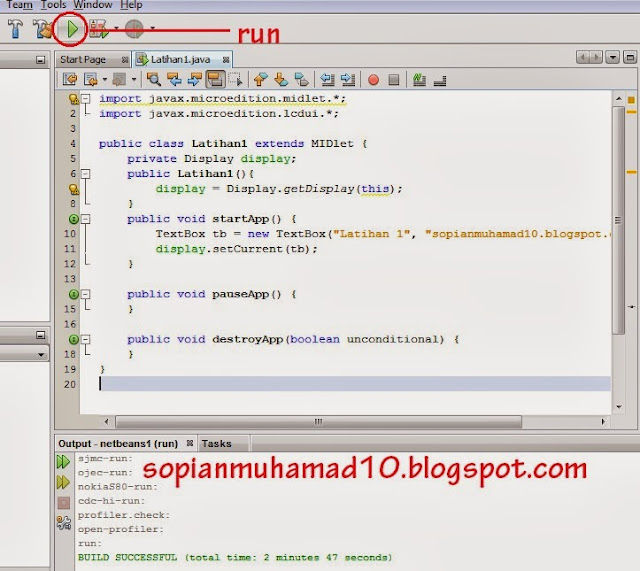Screen dimensions: 640x571
Task: Click the Stop icon in the Output sidebar
Action: pos(64,502)
